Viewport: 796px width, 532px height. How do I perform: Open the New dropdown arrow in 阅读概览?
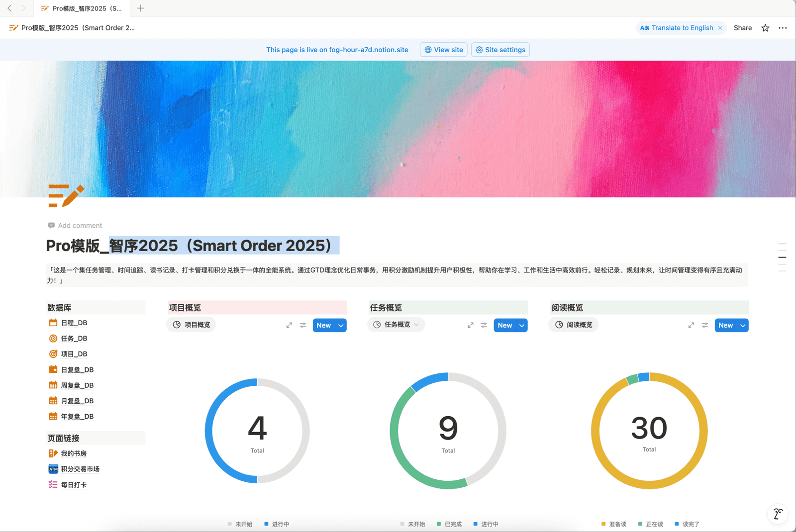743,325
